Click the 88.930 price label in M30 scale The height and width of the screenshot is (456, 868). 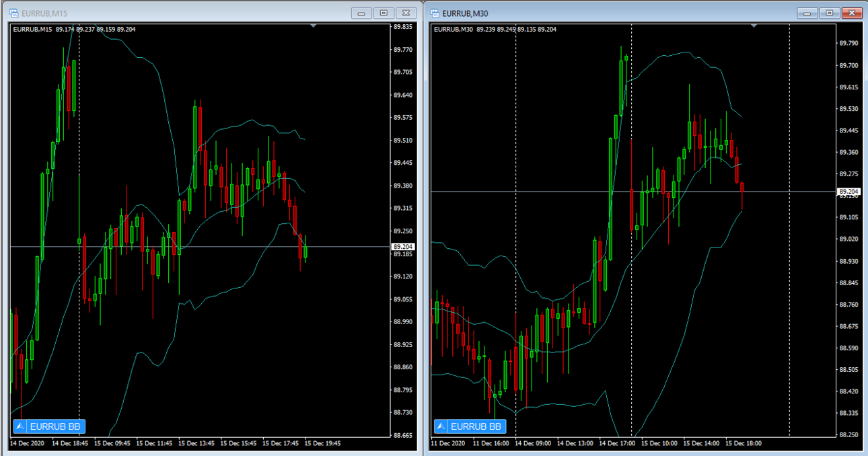848,261
